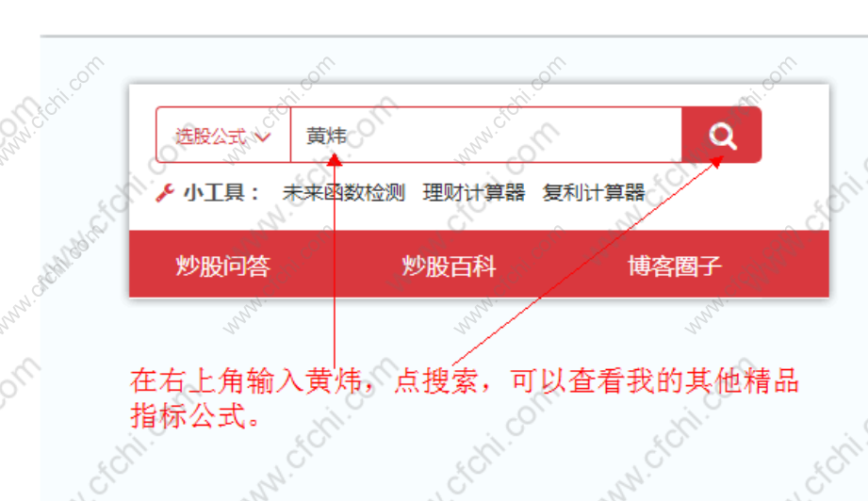Open the 选股公式 category dropdown
Viewport: 868px width, 501px height.
(223, 136)
